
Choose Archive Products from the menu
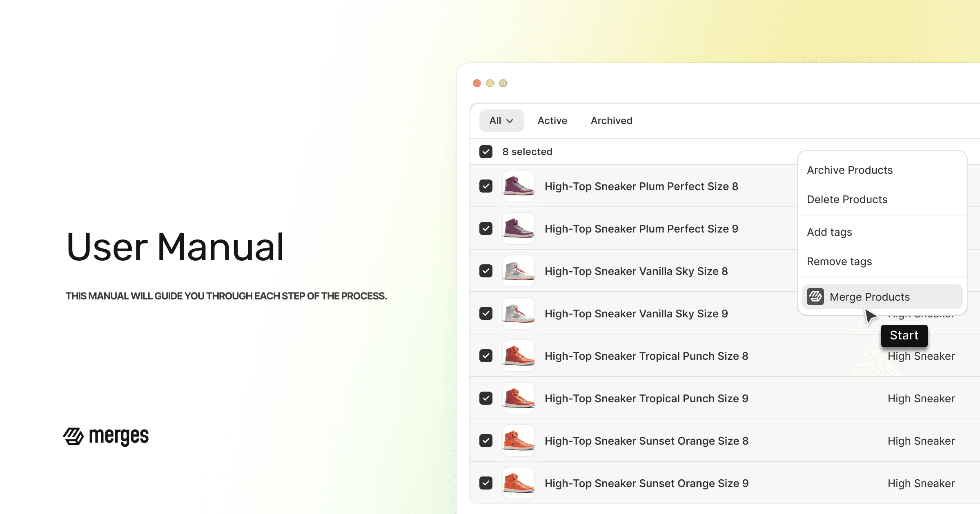[850, 170]
